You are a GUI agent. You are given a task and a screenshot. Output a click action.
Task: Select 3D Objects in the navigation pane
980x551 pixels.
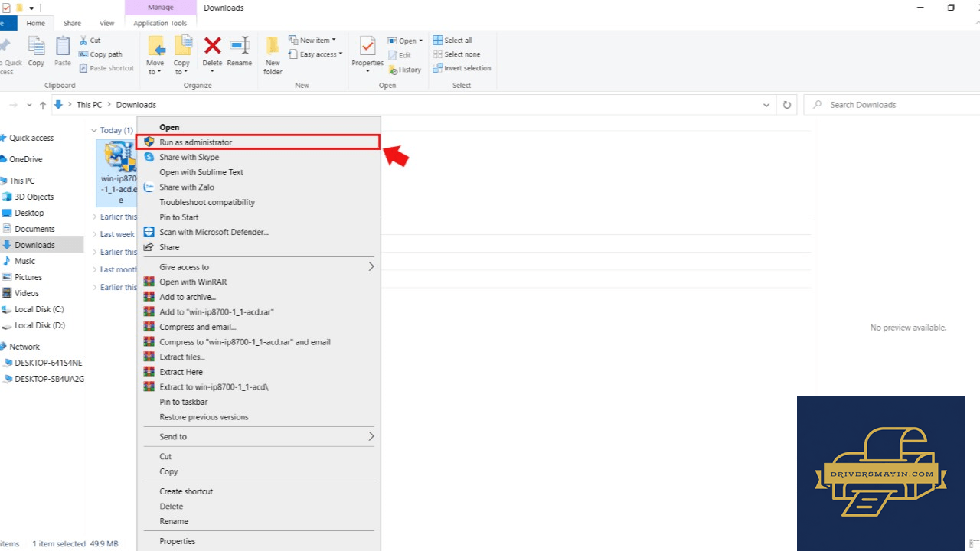click(34, 197)
